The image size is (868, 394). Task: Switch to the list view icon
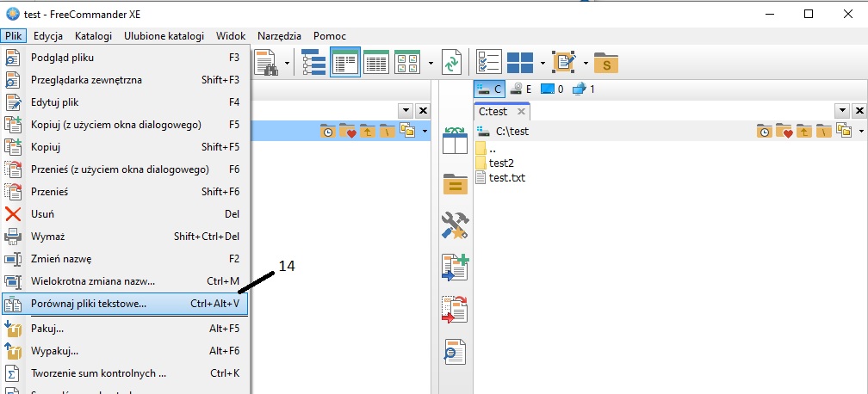[376, 63]
